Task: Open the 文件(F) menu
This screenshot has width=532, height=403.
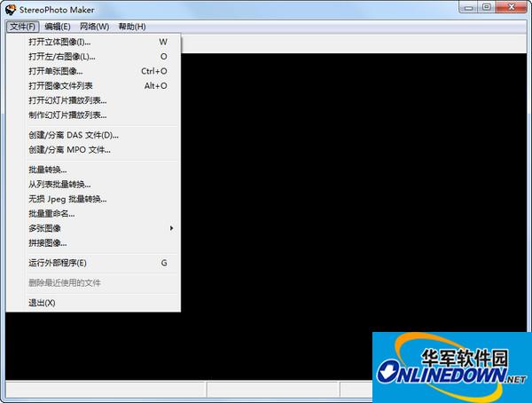Action: [23, 27]
